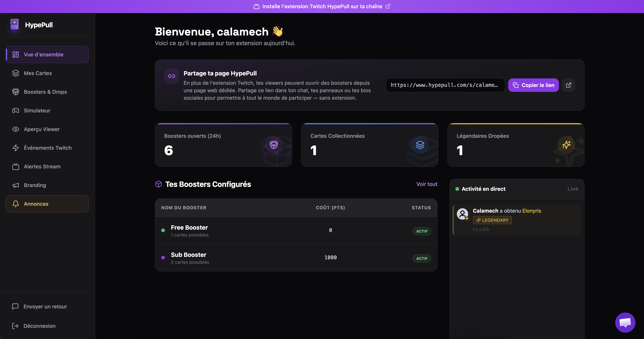Click the Live label in activity panel
Viewport: 644px width, 339px height.
click(573, 189)
